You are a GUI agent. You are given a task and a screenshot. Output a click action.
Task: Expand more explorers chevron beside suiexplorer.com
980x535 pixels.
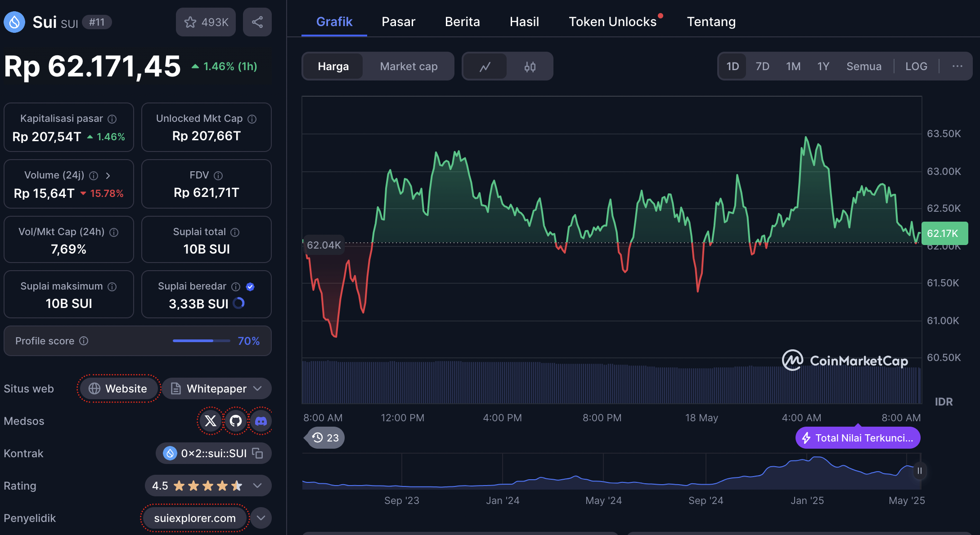tap(261, 518)
